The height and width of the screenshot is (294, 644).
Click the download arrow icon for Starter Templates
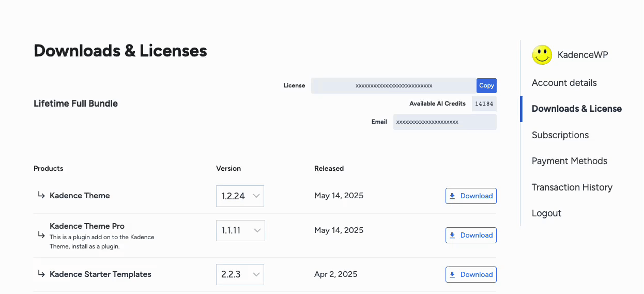452,274
